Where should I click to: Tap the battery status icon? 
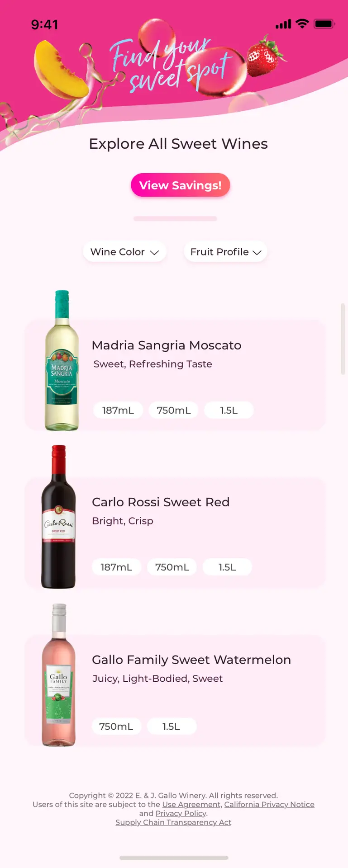(324, 24)
